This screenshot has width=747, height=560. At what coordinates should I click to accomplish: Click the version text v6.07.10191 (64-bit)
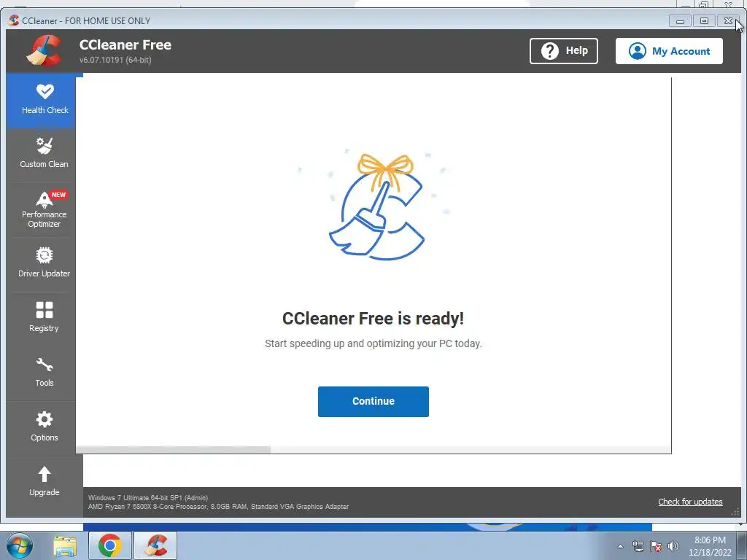pyautogui.click(x=115, y=60)
